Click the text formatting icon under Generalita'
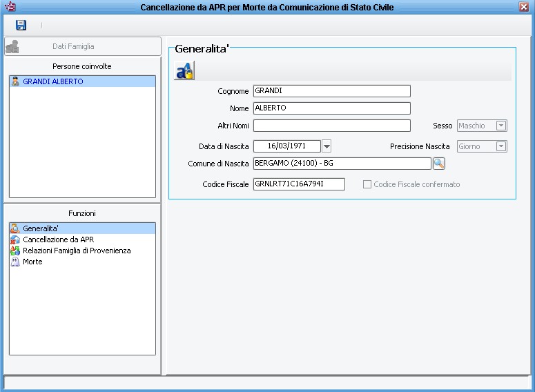 (x=184, y=71)
